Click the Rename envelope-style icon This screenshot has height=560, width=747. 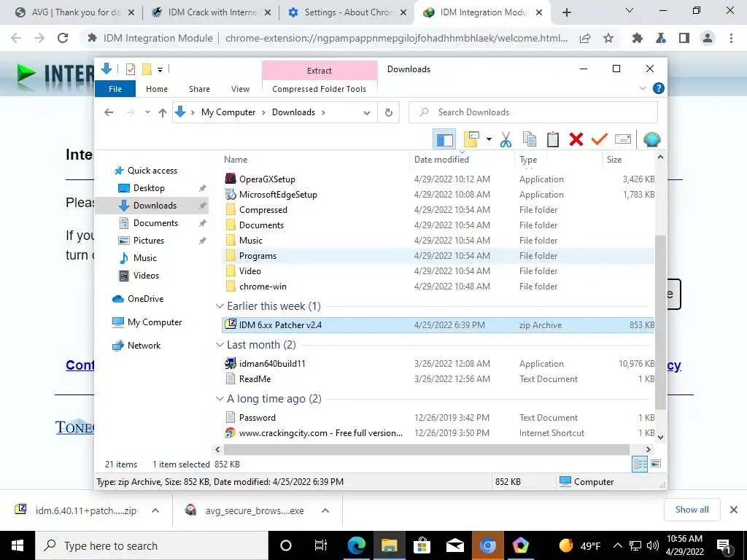pyautogui.click(x=623, y=139)
